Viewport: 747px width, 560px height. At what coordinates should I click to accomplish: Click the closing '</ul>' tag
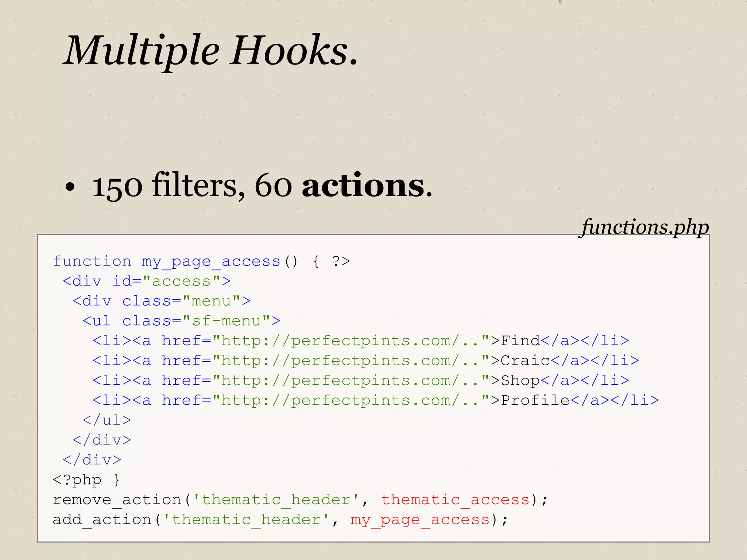107,420
